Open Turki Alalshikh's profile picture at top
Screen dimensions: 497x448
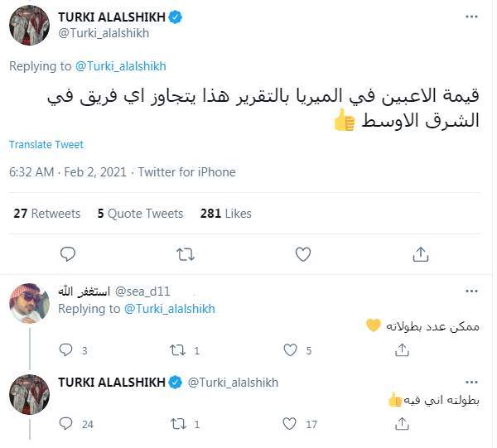coord(30,25)
